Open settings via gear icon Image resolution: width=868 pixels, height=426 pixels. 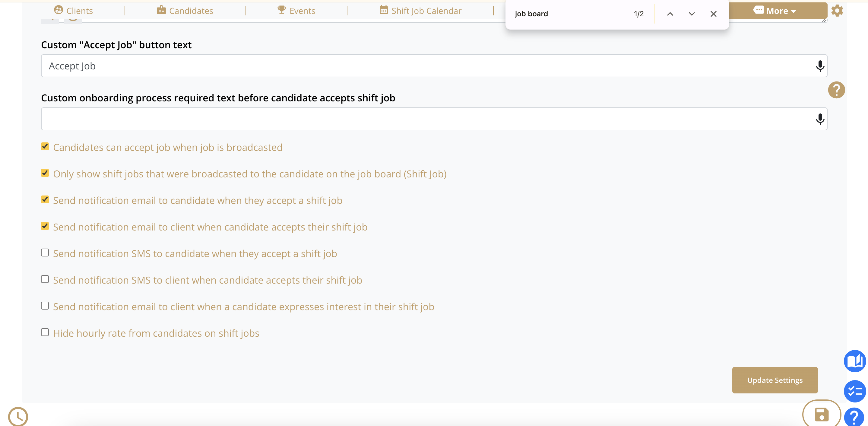[837, 11]
